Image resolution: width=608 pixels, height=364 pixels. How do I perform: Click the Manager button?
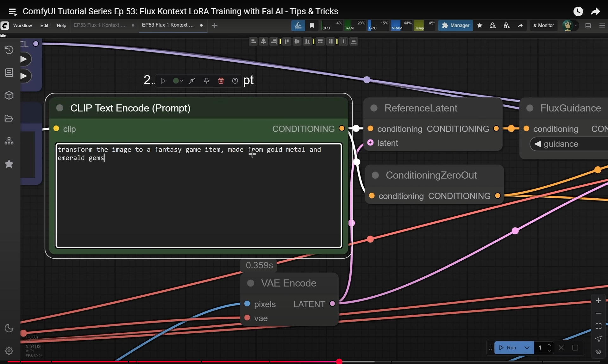(x=455, y=25)
